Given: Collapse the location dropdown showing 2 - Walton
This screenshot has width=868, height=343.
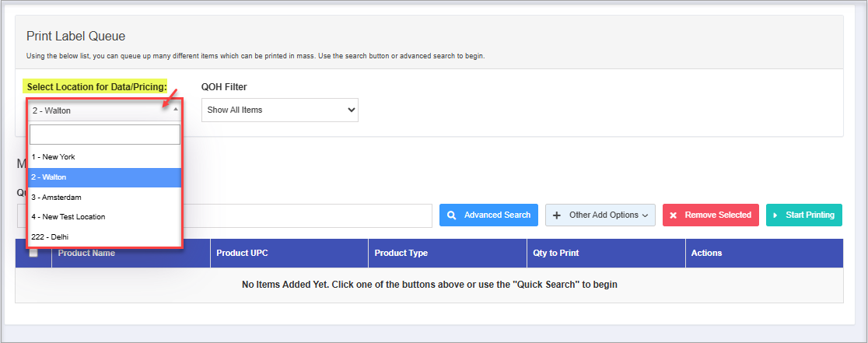Looking at the screenshot, I should (x=104, y=110).
